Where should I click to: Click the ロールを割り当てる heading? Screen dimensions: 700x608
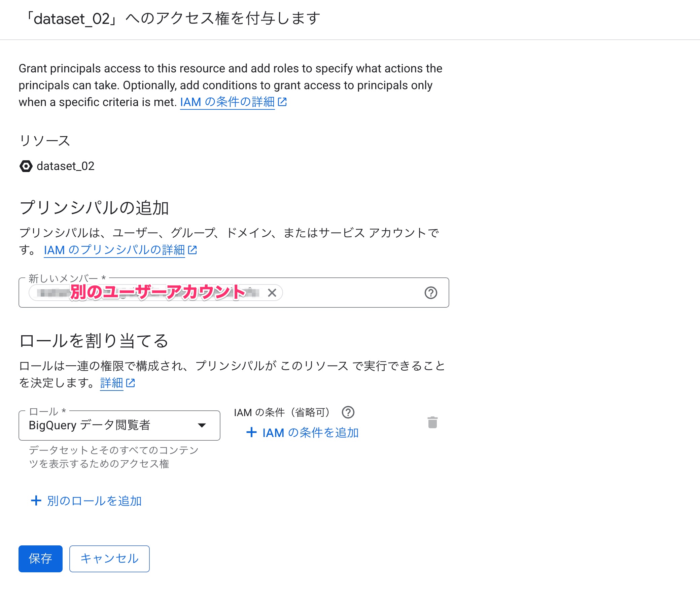point(94,341)
